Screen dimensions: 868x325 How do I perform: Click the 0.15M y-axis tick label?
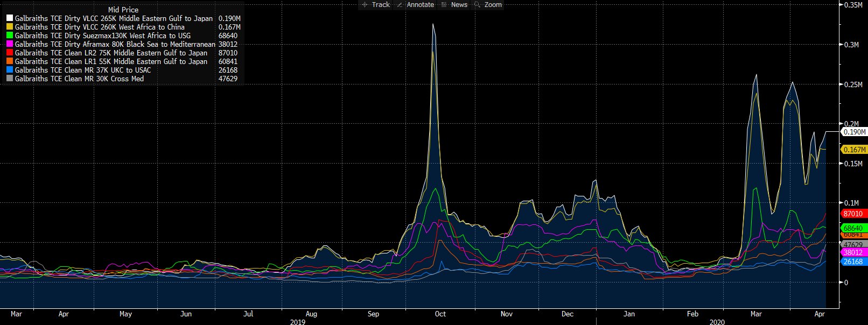[x=853, y=164]
